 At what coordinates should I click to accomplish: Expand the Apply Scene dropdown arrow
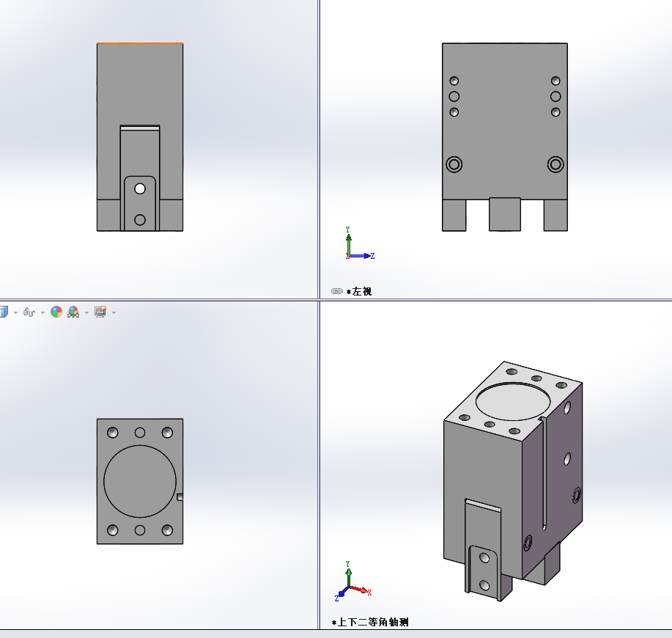(x=86, y=312)
